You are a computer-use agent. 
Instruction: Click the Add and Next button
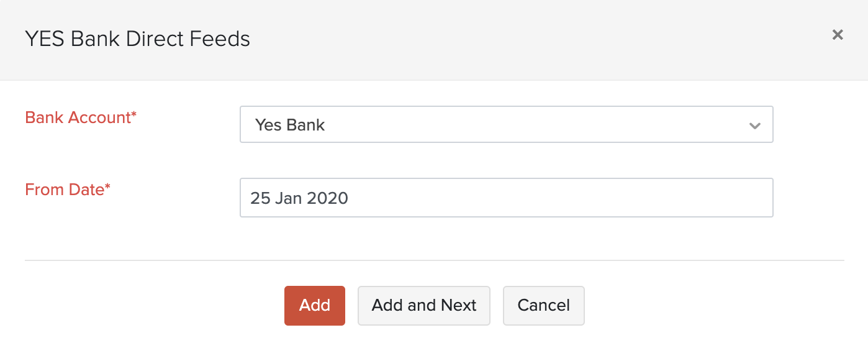(x=424, y=305)
